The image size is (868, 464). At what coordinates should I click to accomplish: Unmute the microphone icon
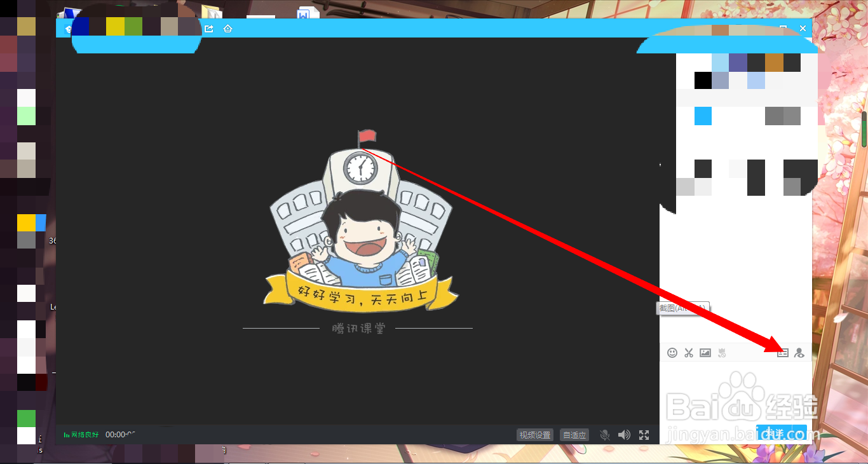(x=604, y=435)
